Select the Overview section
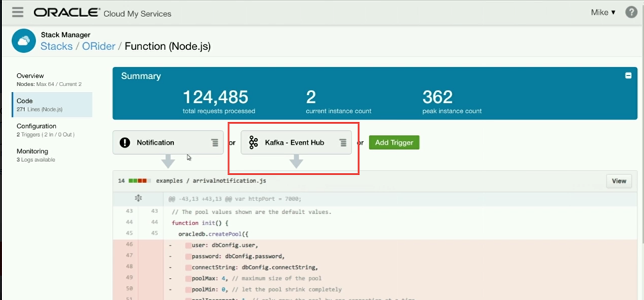The height and width of the screenshot is (300, 644). 30,75
